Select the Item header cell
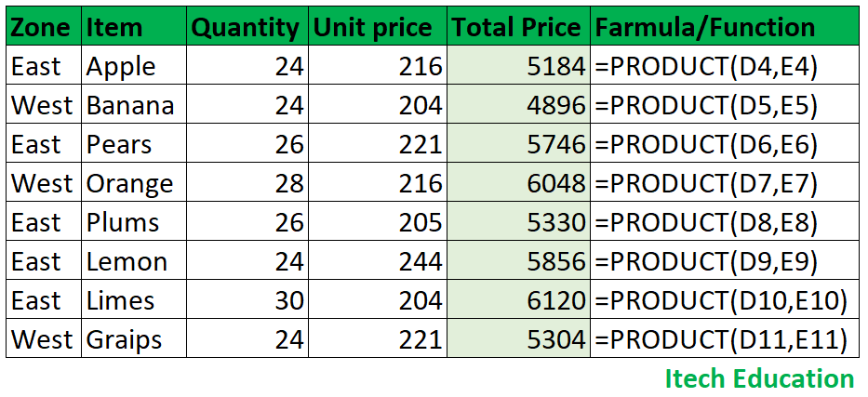The image size is (868, 397). (x=133, y=26)
